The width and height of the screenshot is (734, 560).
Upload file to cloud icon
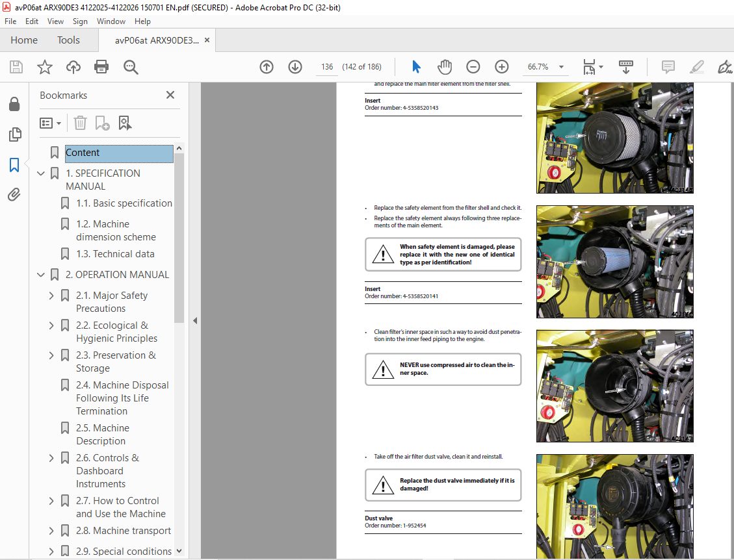[x=73, y=67]
